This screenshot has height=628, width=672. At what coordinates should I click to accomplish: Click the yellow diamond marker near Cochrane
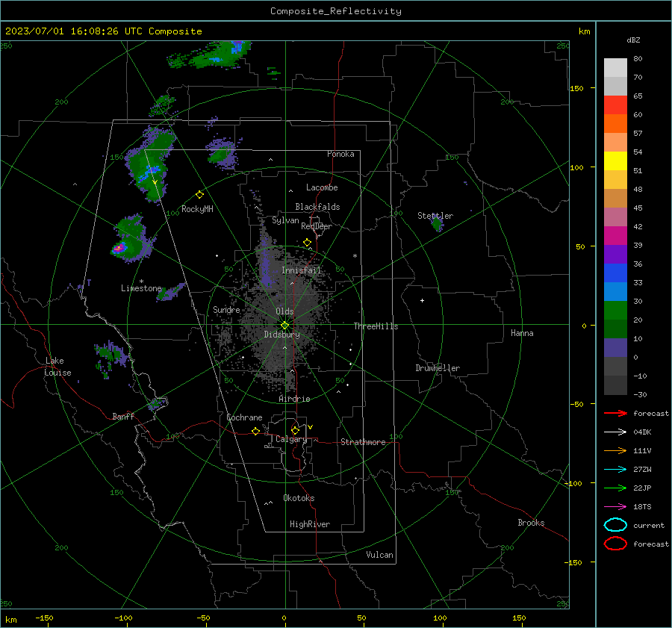[x=256, y=432]
